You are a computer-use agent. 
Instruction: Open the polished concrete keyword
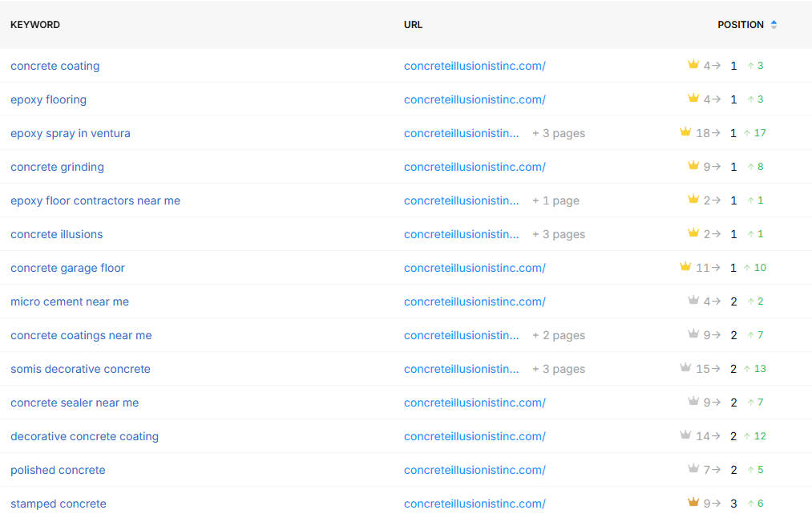coord(58,470)
